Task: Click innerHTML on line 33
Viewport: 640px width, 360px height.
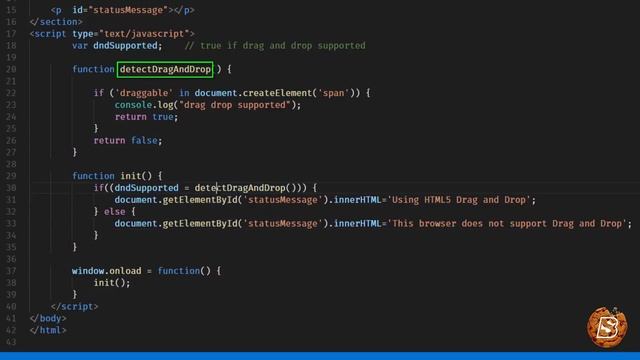Action: [x=358, y=223]
